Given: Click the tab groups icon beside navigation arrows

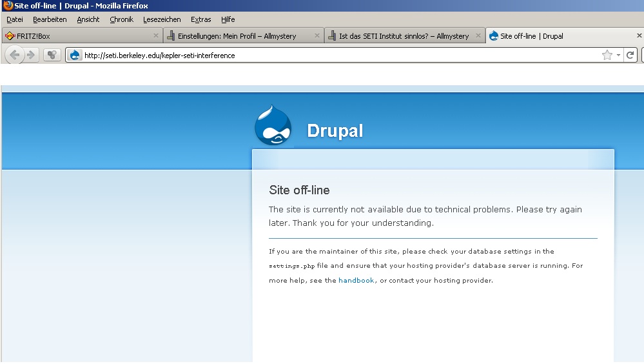Looking at the screenshot, I should (52, 55).
